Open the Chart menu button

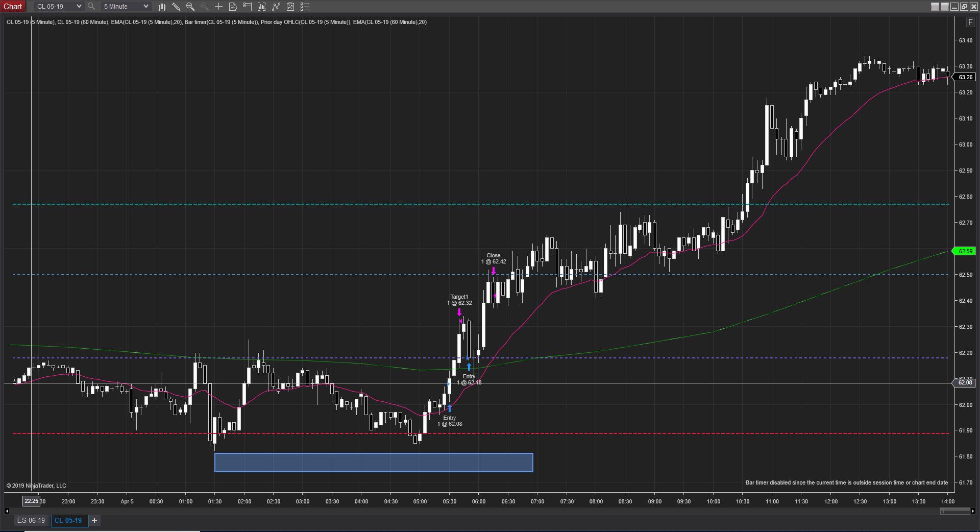[13, 7]
